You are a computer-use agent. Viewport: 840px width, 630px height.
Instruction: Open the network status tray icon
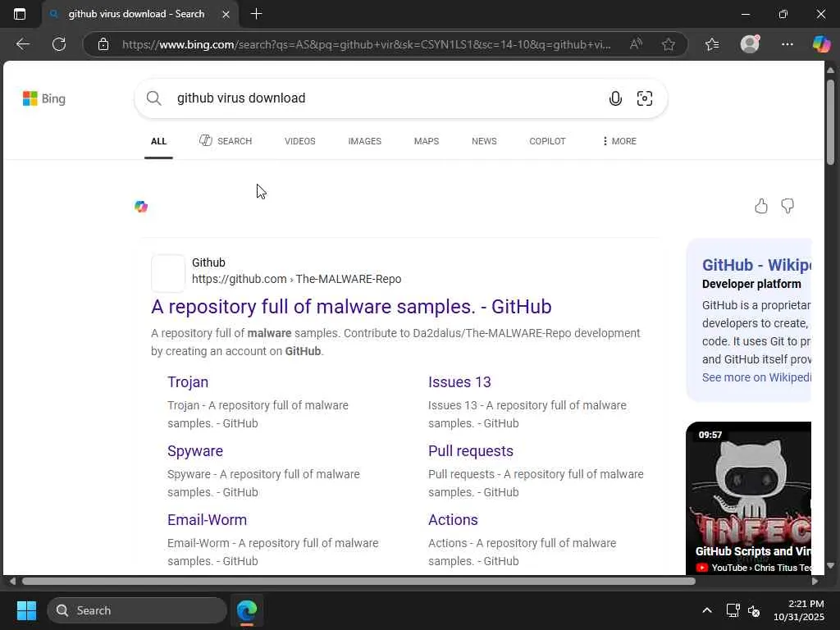733,610
